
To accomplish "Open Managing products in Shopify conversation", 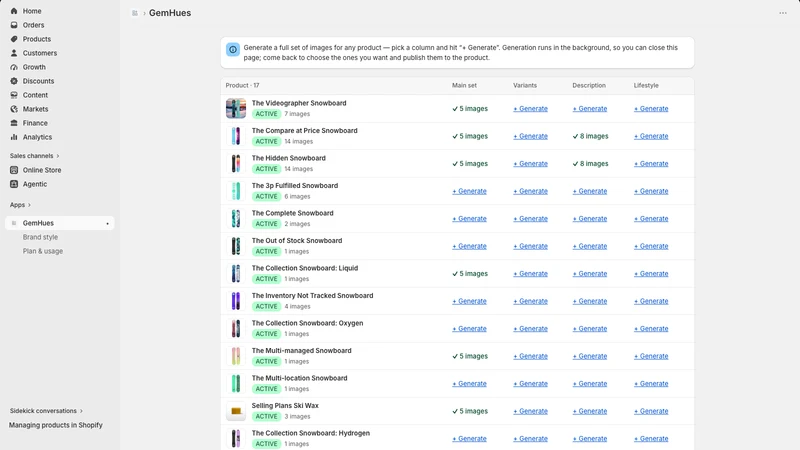I will [x=56, y=425].
